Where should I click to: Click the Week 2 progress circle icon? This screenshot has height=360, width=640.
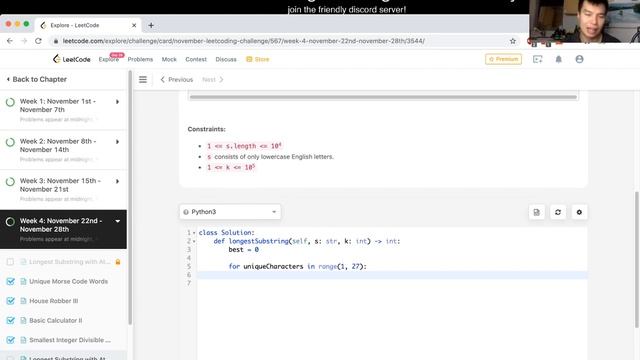click(x=10, y=142)
